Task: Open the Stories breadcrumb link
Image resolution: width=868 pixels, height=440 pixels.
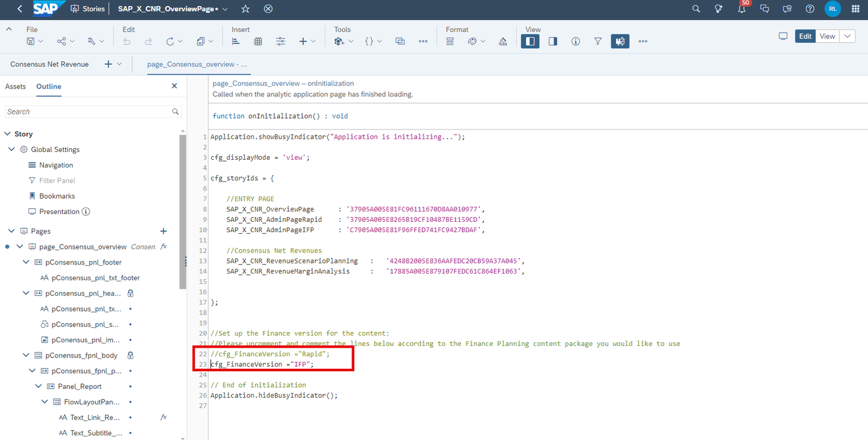Action: (x=88, y=9)
